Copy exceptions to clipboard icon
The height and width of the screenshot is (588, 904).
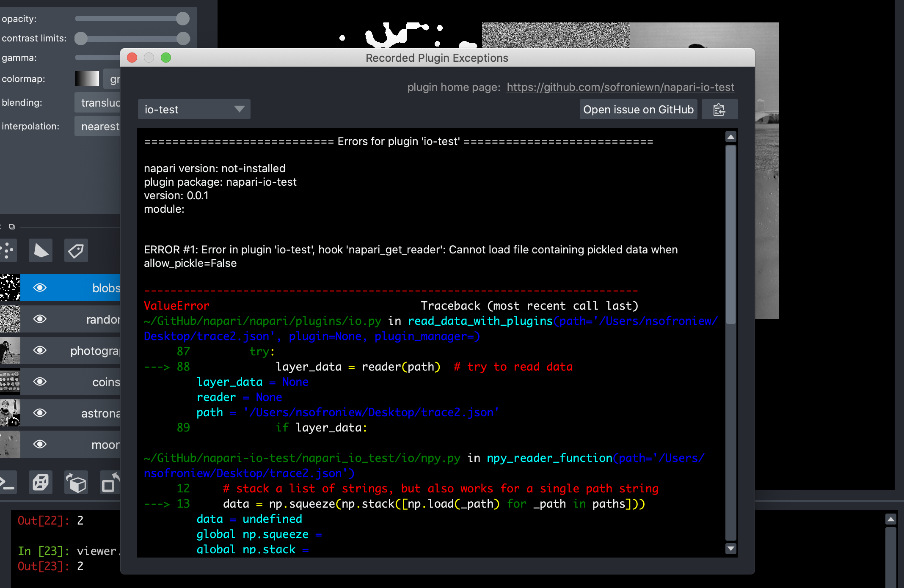pyautogui.click(x=719, y=110)
